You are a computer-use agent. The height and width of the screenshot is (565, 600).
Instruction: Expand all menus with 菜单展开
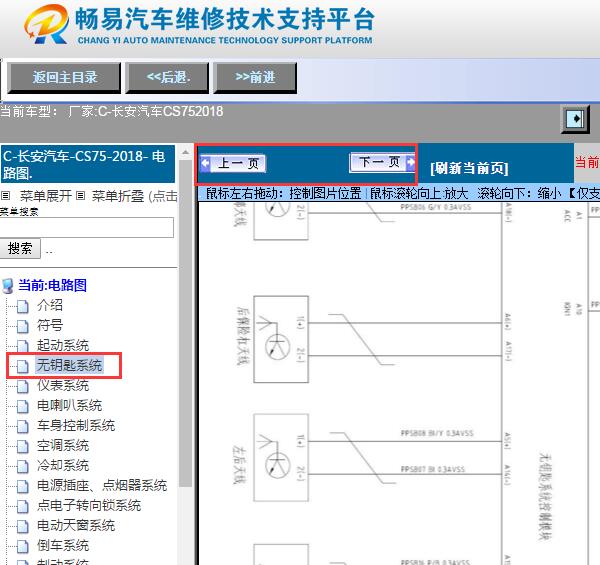(x=46, y=196)
